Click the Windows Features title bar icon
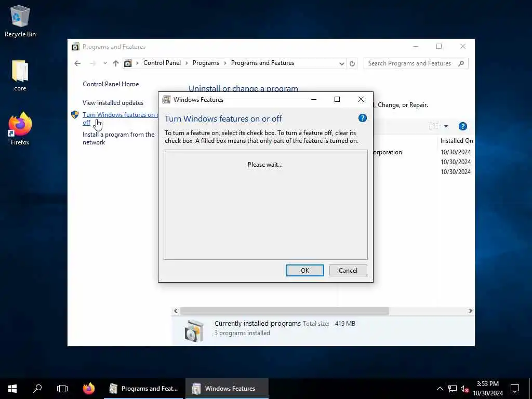 166,99
